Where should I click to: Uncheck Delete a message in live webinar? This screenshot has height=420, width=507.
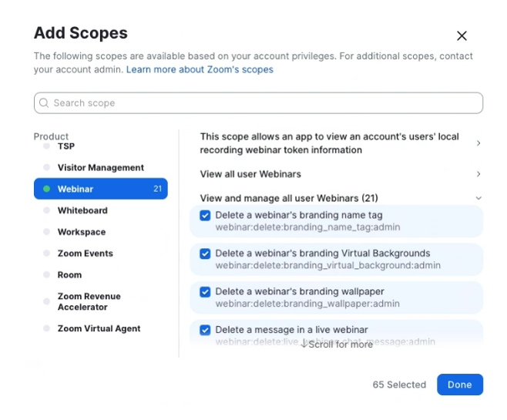pos(205,330)
